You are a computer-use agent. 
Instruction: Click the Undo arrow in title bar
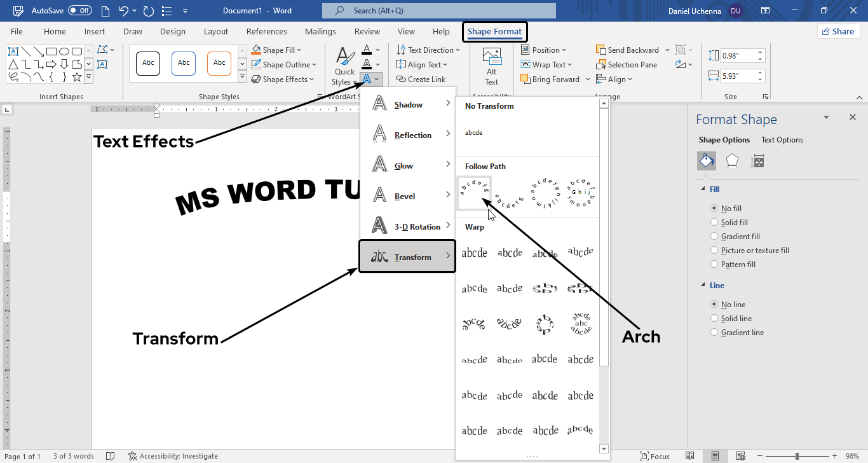tap(124, 11)
